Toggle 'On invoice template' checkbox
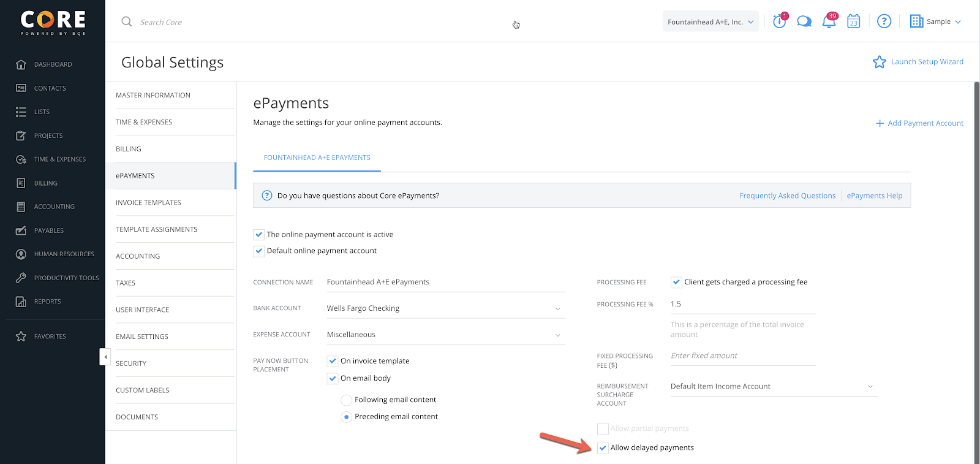Viewport: 980px width, 464px height. [333, 361]
